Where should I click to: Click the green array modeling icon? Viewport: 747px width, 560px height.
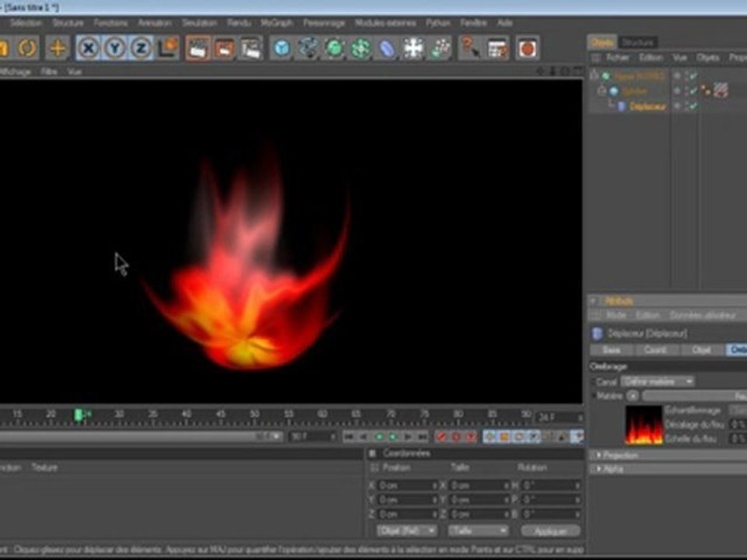click(x=360, y=48)
